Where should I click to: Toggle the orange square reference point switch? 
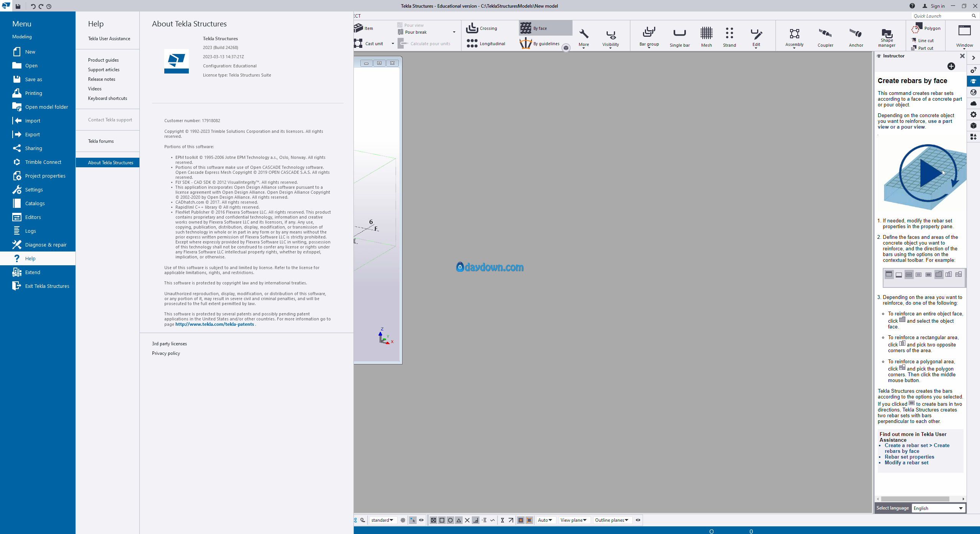point(521,520)
